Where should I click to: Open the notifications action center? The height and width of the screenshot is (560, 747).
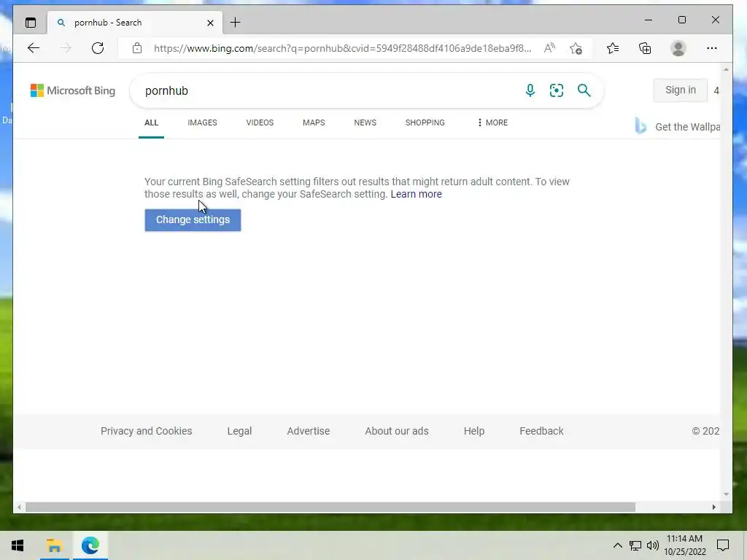coord(723,545)
